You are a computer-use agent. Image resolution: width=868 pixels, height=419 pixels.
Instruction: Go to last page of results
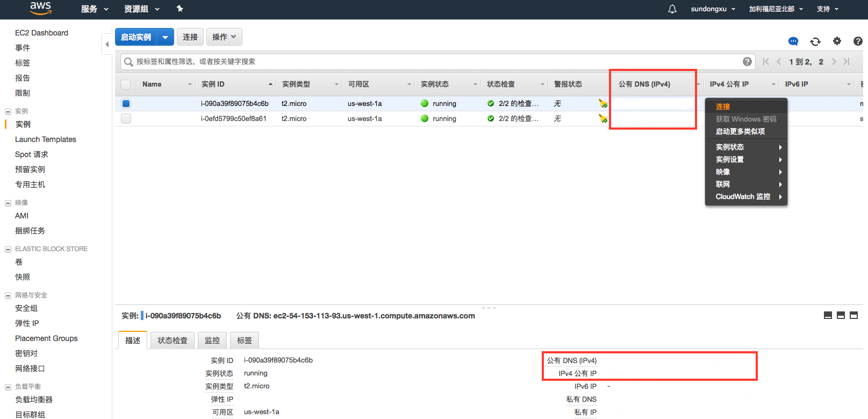[x=847, y=62]
